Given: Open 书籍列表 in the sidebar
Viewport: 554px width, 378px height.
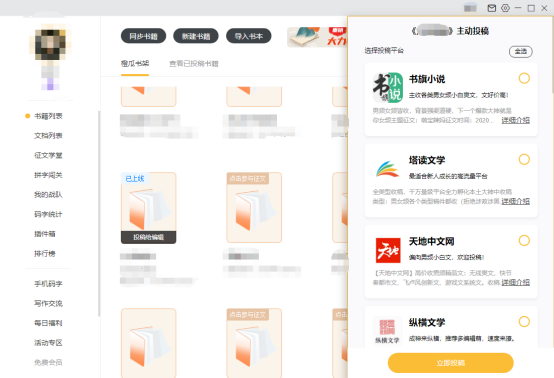Looking at the screenshot, I should [x=48, y=116].
